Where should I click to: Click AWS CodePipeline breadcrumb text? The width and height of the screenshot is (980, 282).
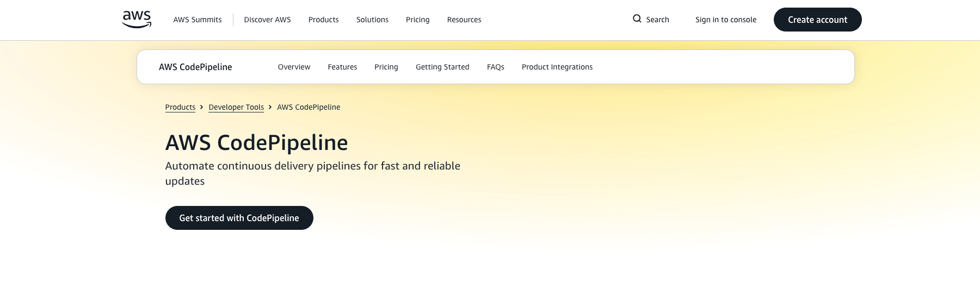[309, 107]
